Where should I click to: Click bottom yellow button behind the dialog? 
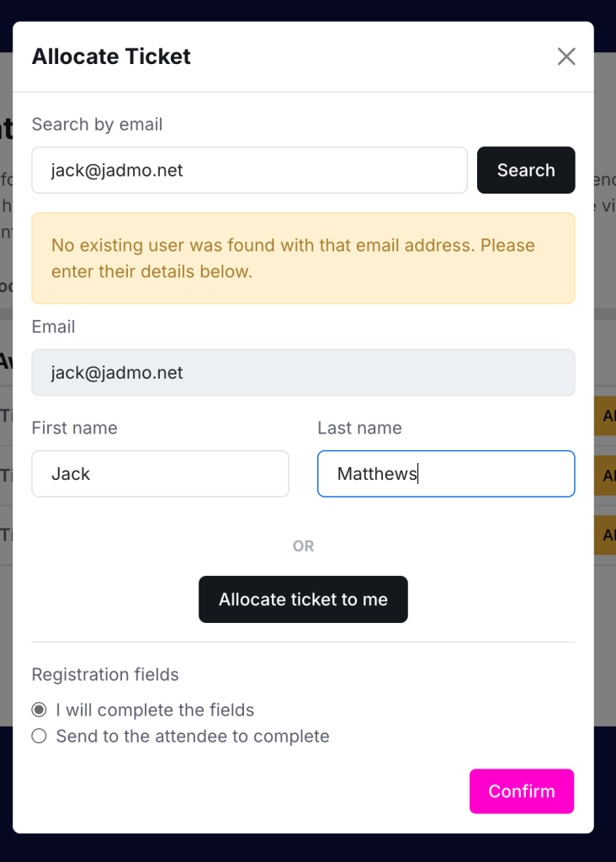[x=606, y=535]
